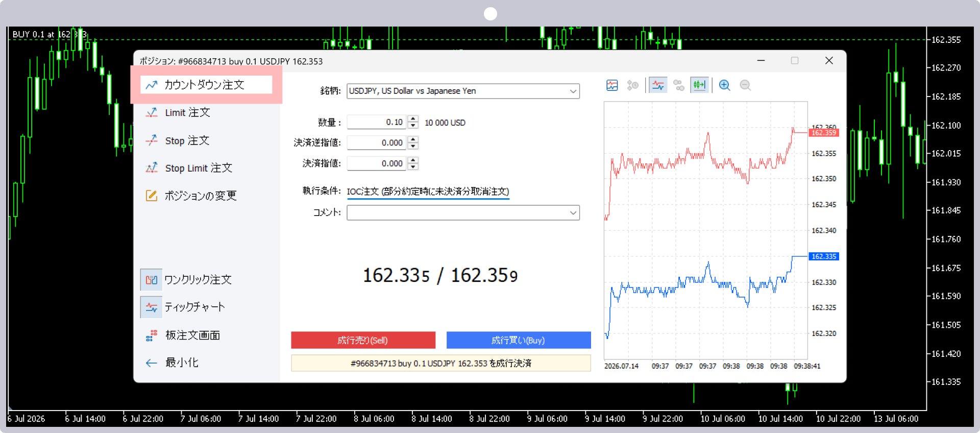Increase 決済指値 with the up arrow
Image resolution: width=980 pixels, height=433 pixels.
tap(413, 160)
